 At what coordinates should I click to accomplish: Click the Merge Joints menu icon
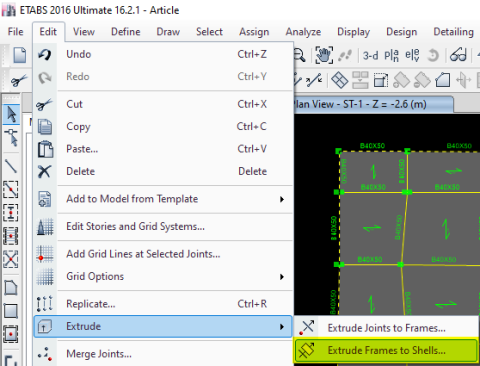[x=45, y=354]
